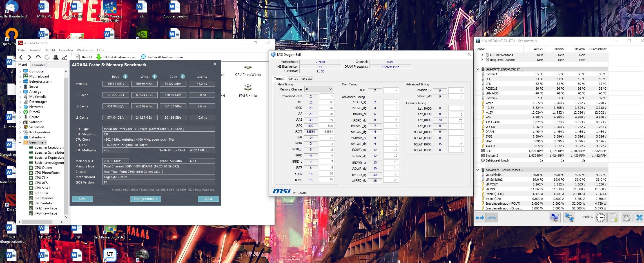Open FPU SinJulia benchmark icon in main pane
The width and height of the screenshot is (644, 263).
tap(248, 91)
